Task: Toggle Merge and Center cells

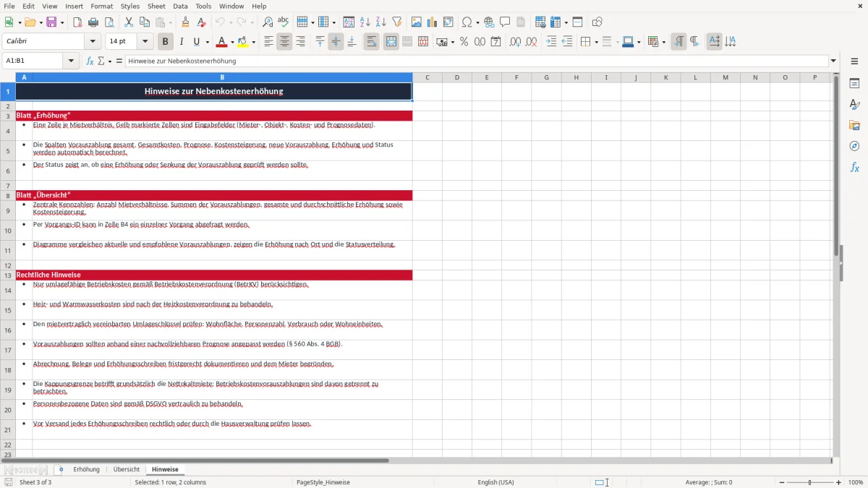Action: tap(391, 42)
